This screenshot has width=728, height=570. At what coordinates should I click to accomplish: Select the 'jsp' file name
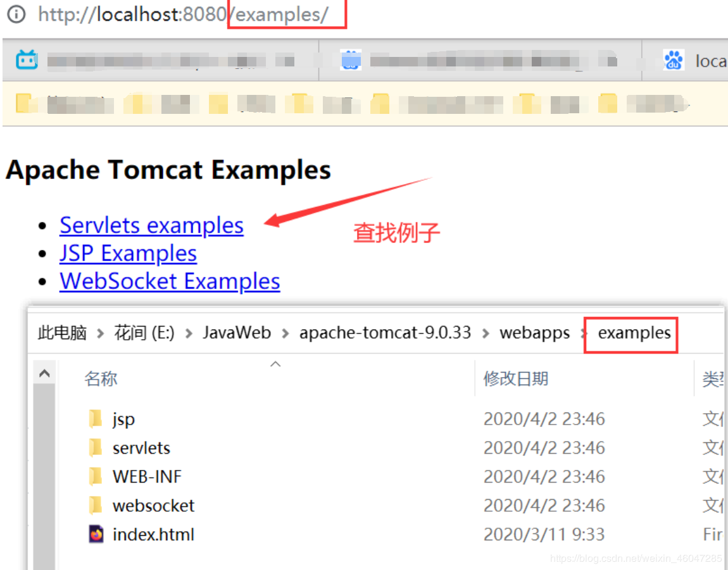click(123, 419)
